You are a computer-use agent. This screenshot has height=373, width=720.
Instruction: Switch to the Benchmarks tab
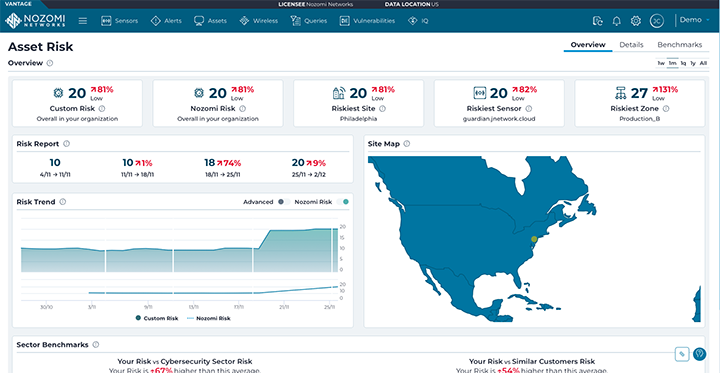680,45
